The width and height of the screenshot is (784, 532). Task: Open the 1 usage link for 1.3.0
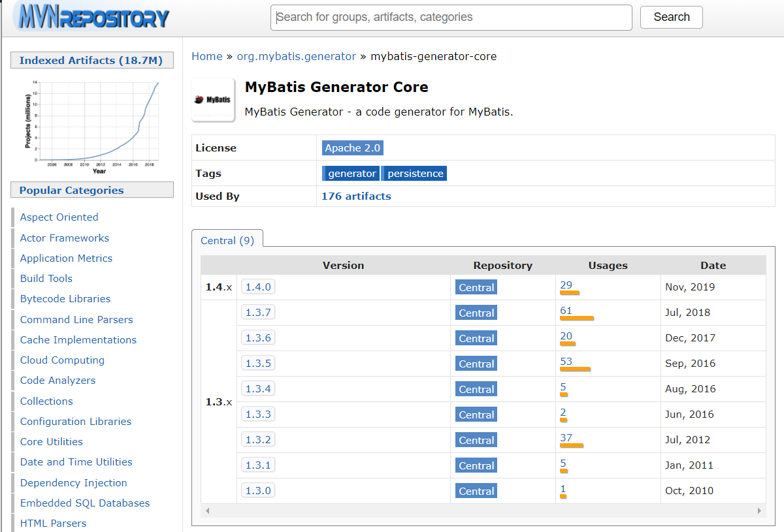pyautogui.click(x=563, y=488)
